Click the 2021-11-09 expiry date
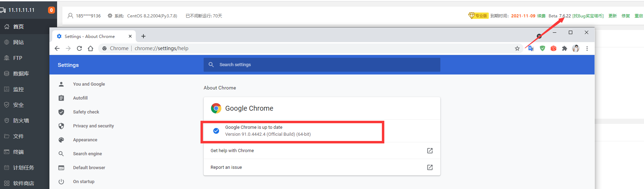This screenshot has height=189, width=644. 523,16
